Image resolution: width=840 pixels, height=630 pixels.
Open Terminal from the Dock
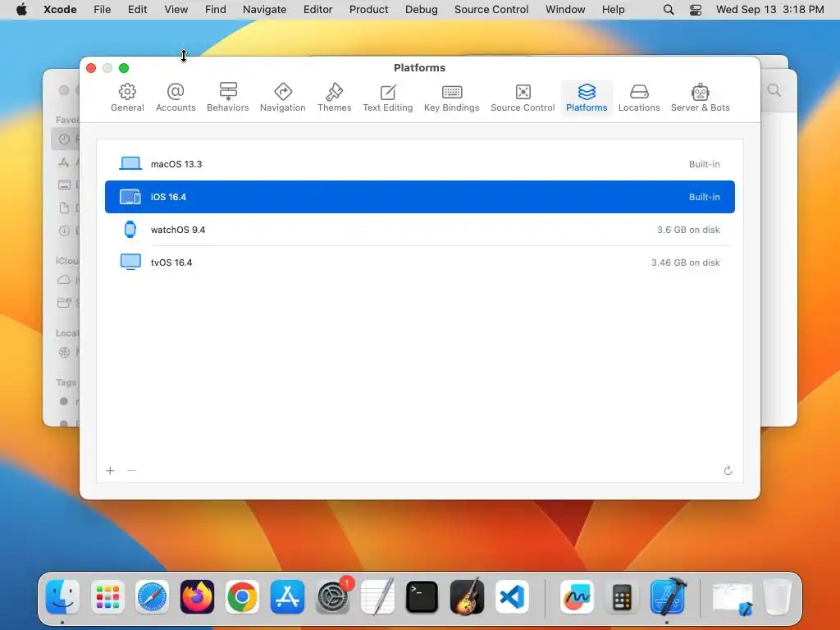422,597
